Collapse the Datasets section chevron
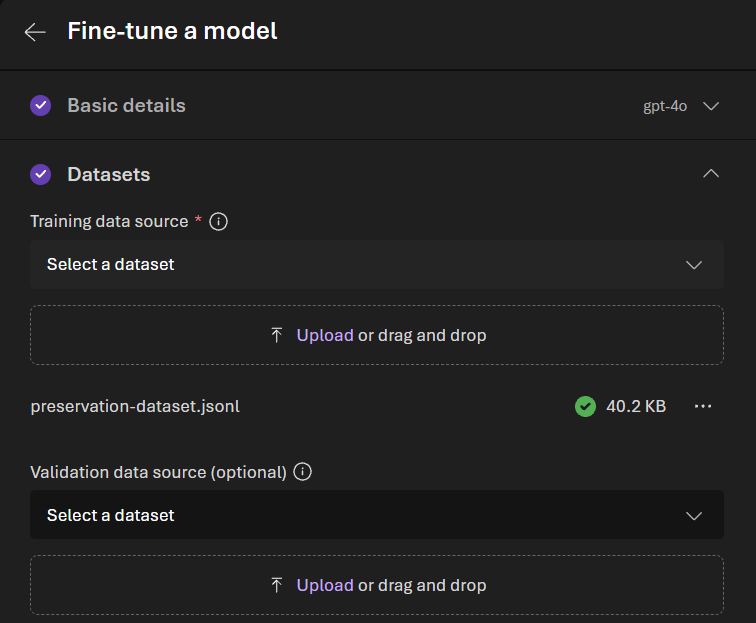Viewport: 756px width, 623px height. click(x=711, y=174)
